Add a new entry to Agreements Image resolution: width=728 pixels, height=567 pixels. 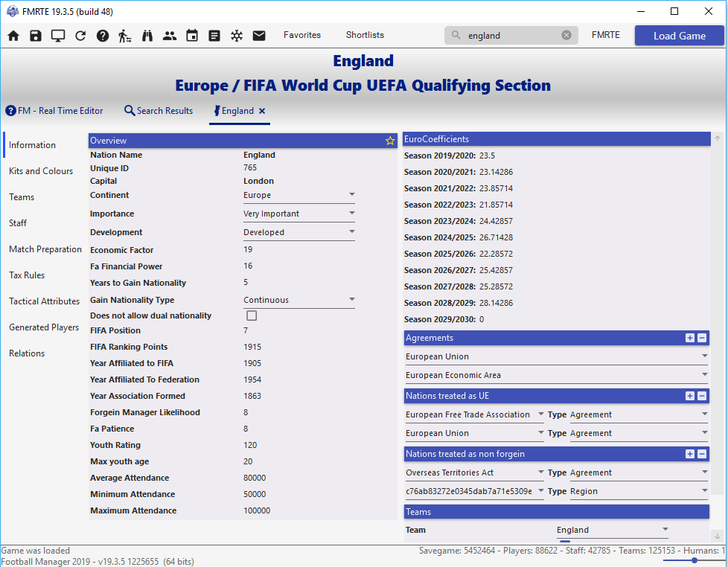[690, 338]
